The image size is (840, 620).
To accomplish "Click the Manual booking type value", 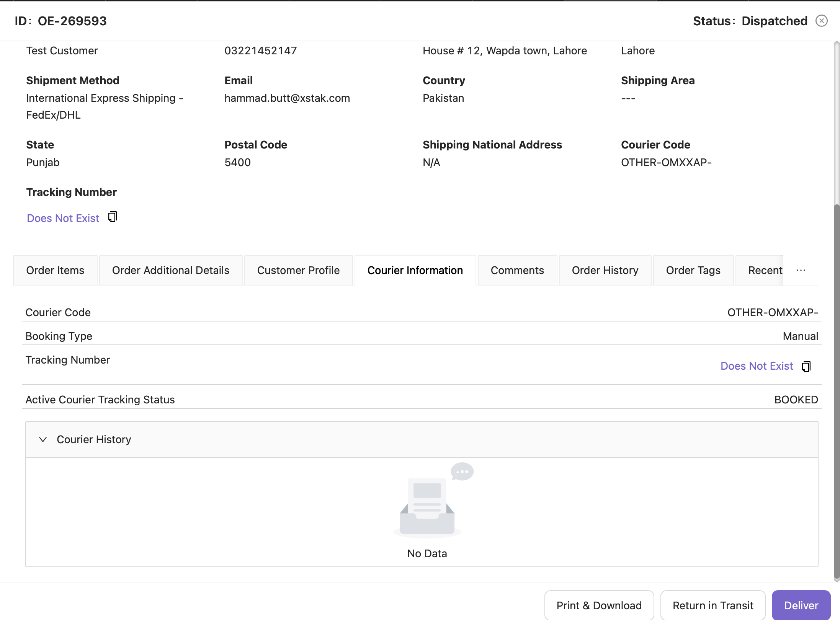I will click(x=800, y=336).
